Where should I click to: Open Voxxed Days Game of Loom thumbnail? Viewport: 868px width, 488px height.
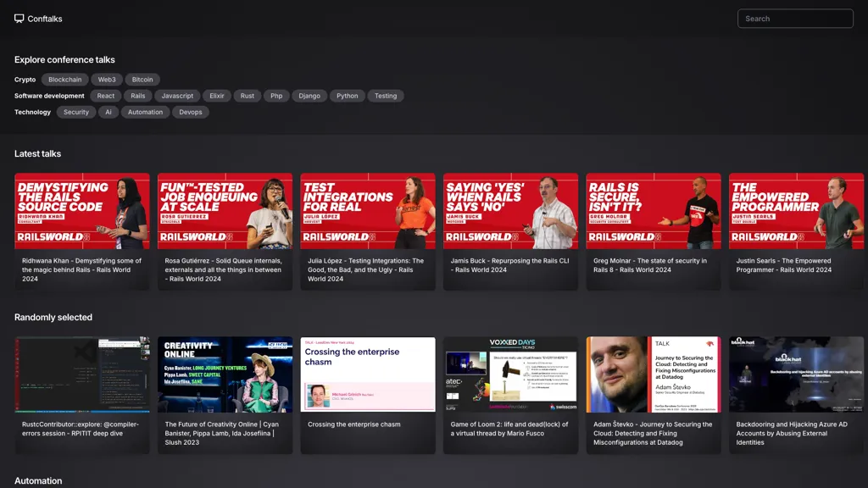[510, 374]
